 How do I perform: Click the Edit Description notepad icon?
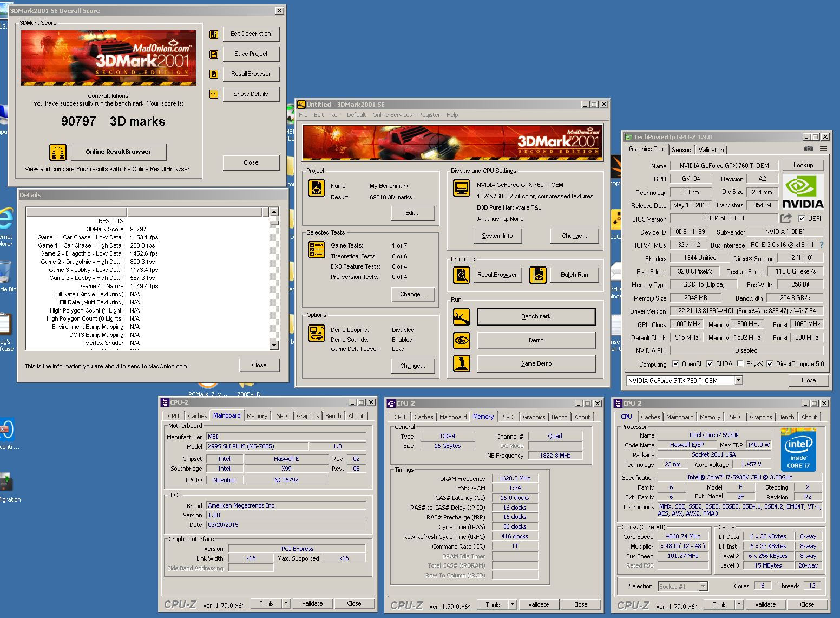[214, 35]
